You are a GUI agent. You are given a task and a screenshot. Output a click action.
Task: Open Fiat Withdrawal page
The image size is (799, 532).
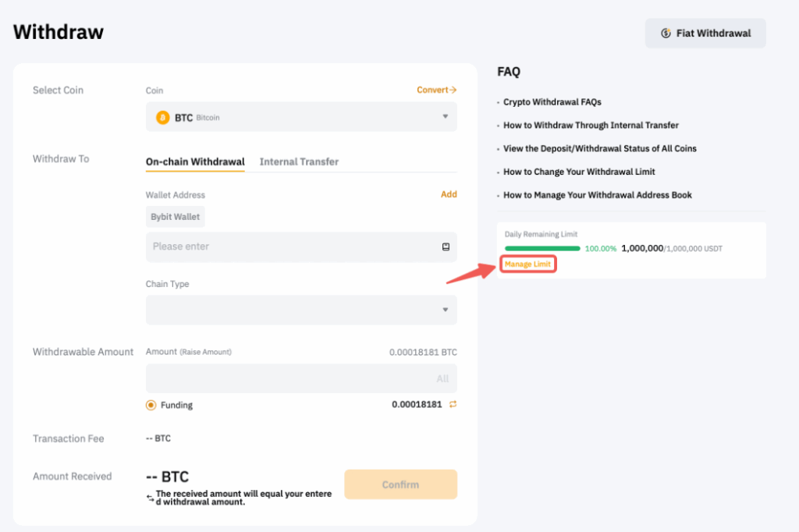coord(705,34)
